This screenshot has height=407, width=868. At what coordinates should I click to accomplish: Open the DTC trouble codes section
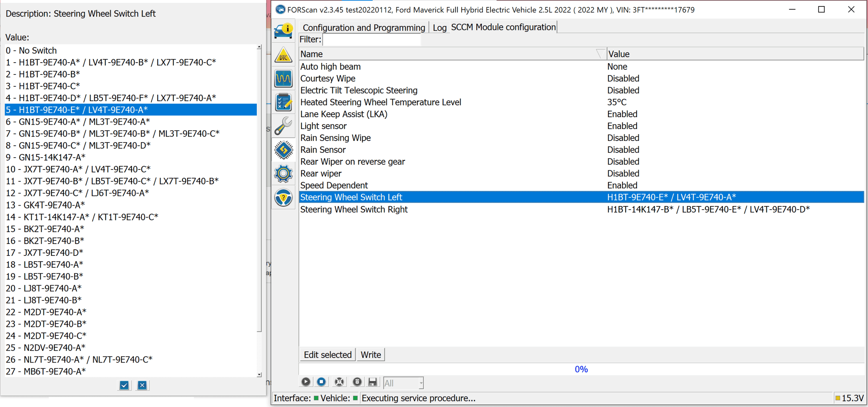284,55
